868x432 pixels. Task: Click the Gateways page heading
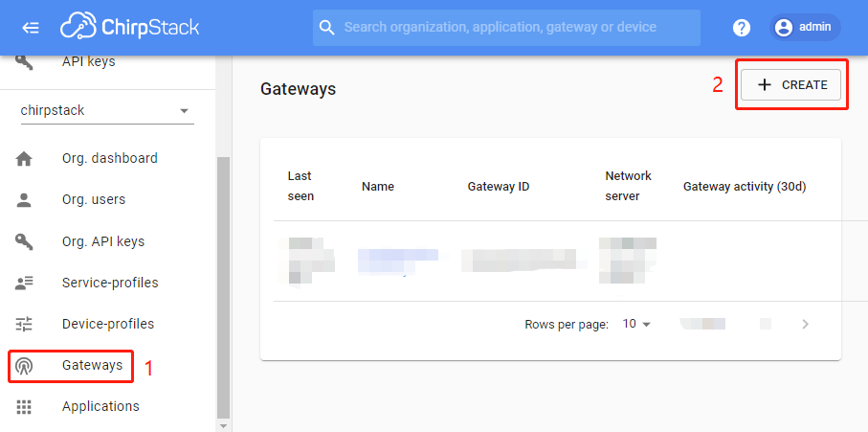pyautogui.click(x=299, y=89)
